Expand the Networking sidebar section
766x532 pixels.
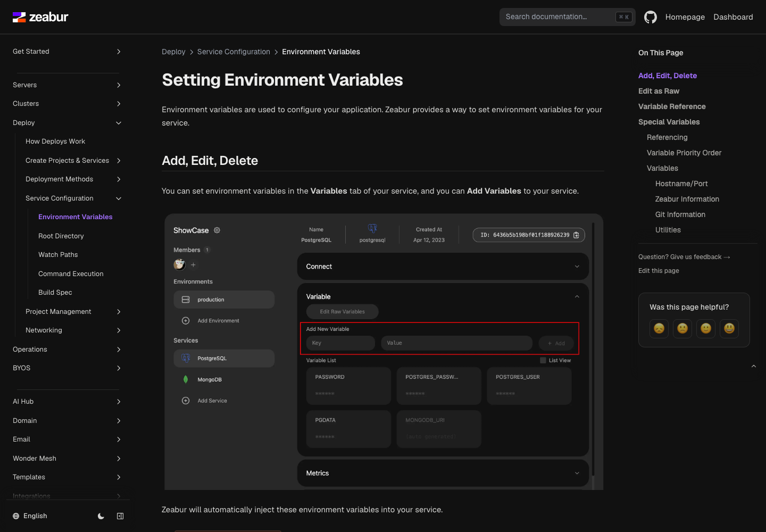pos(73,330)
